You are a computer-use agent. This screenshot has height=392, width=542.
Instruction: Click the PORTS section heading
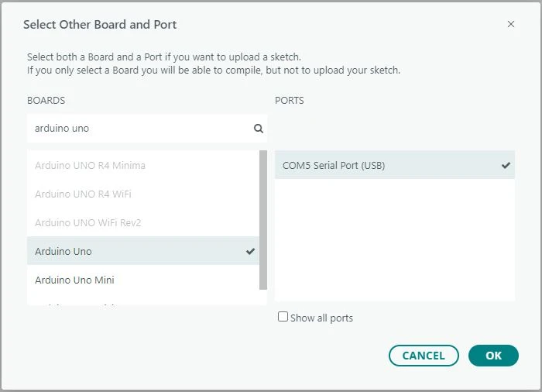coord(289,101)
